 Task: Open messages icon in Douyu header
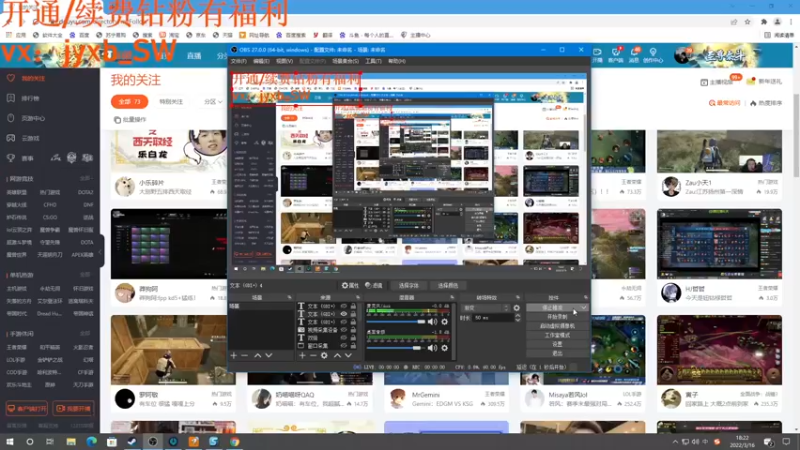pos(634,52)
